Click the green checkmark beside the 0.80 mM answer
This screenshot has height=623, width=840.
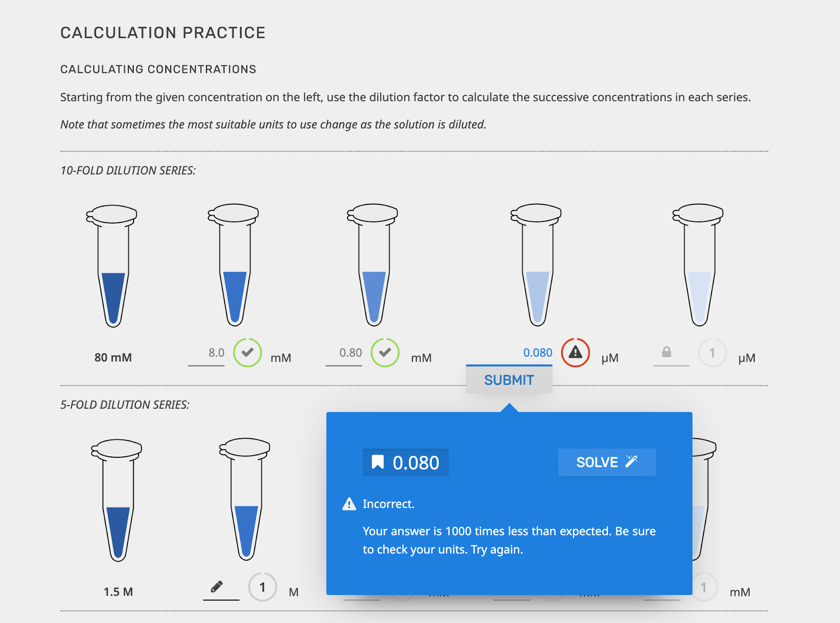click(x=385, y=352)
